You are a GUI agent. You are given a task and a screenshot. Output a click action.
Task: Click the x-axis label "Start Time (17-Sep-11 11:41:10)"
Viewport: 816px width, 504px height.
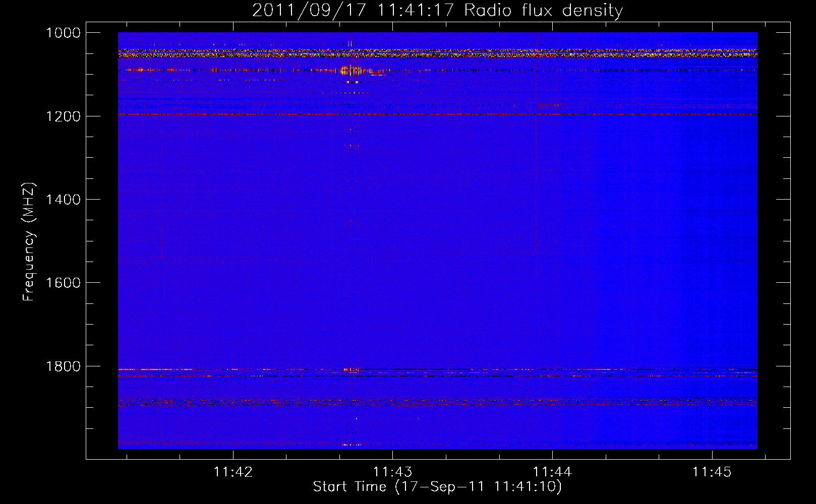437,487
